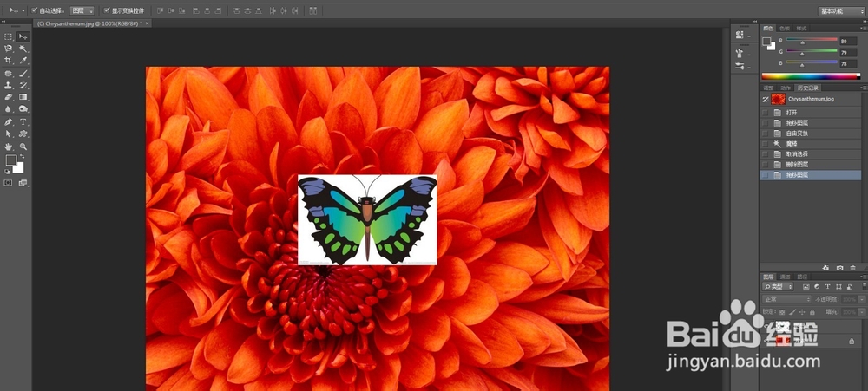868x391 pixels.
Task: Switch to the 路径 Paths tab
Action: pyautogui.click(x=801, y=277)
